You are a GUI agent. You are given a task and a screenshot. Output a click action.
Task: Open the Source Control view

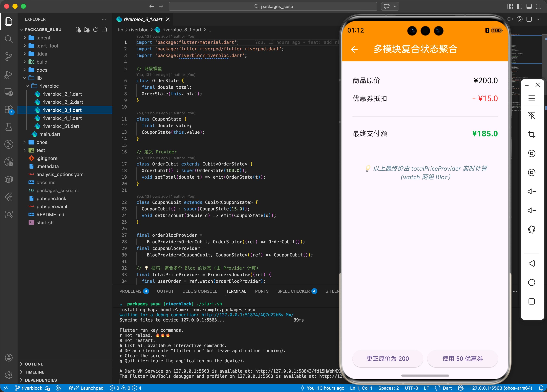[x=9, y=56]
